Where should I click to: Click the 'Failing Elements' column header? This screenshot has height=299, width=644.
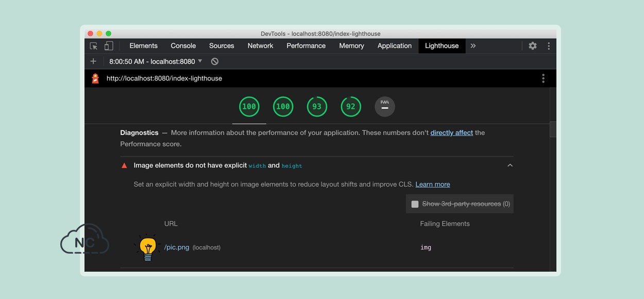click(445, 224)
